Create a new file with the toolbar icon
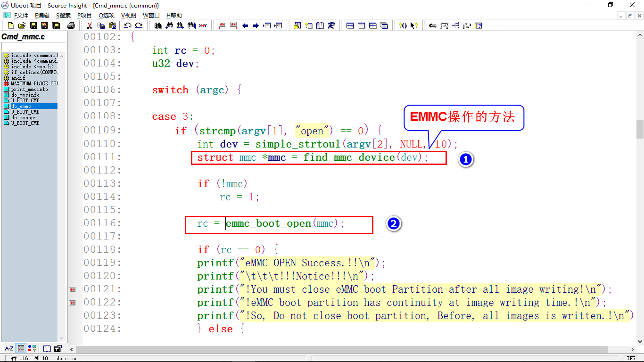 coord(10,25)
